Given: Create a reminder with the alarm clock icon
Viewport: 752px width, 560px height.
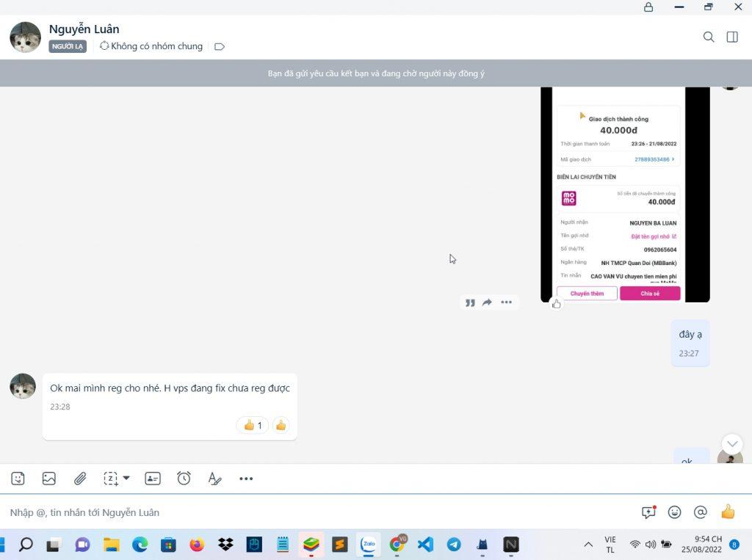Looking at the screenshot, I should pos(184,479).
